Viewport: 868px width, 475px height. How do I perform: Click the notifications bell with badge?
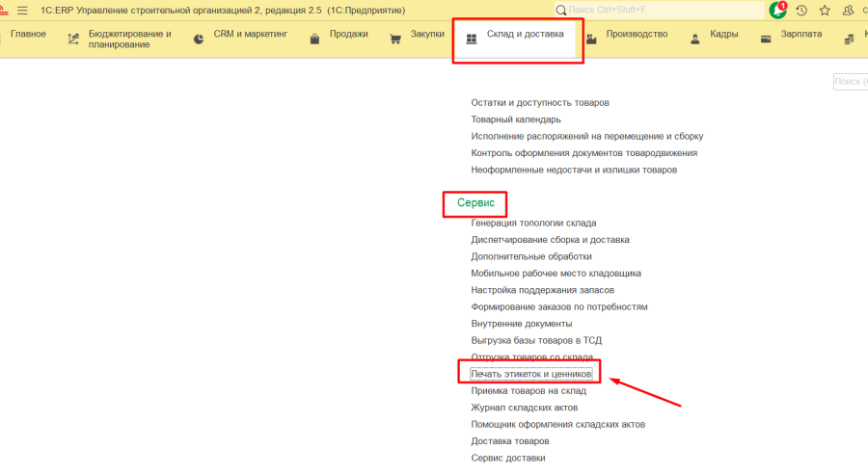(777, 10)
